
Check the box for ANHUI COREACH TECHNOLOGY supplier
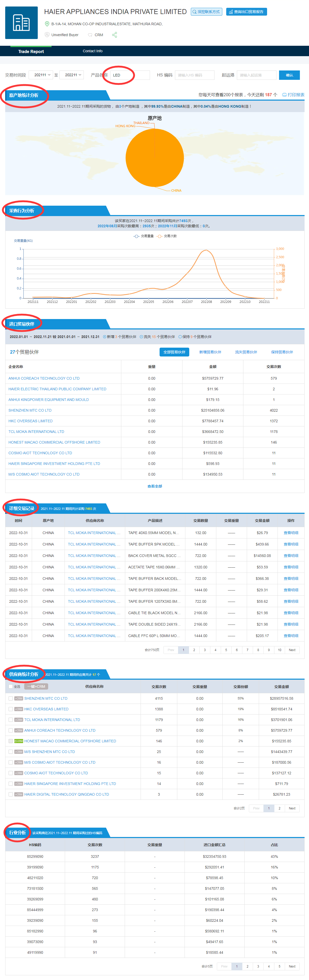tap(11, 730)
